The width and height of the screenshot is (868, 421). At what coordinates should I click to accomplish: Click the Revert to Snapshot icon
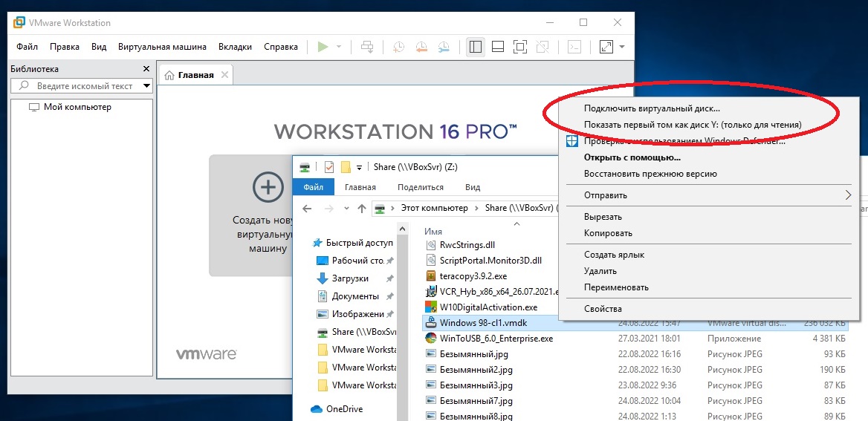(x=421, y=47)
